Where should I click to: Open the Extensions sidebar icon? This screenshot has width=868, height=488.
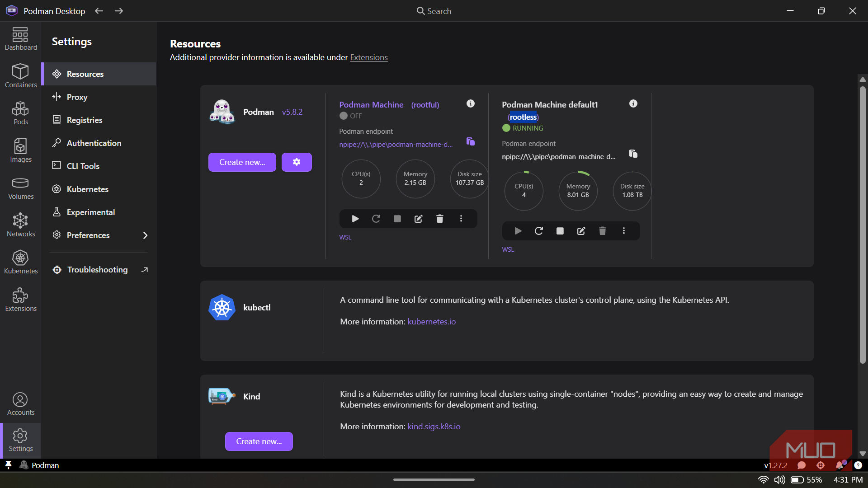pos(21,300)
